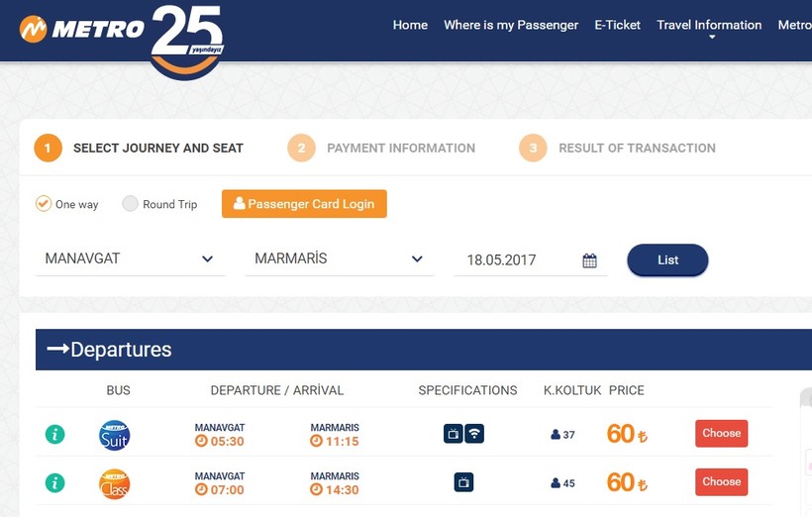Click the Metro Suit bus logo

(x=115, y=435)
